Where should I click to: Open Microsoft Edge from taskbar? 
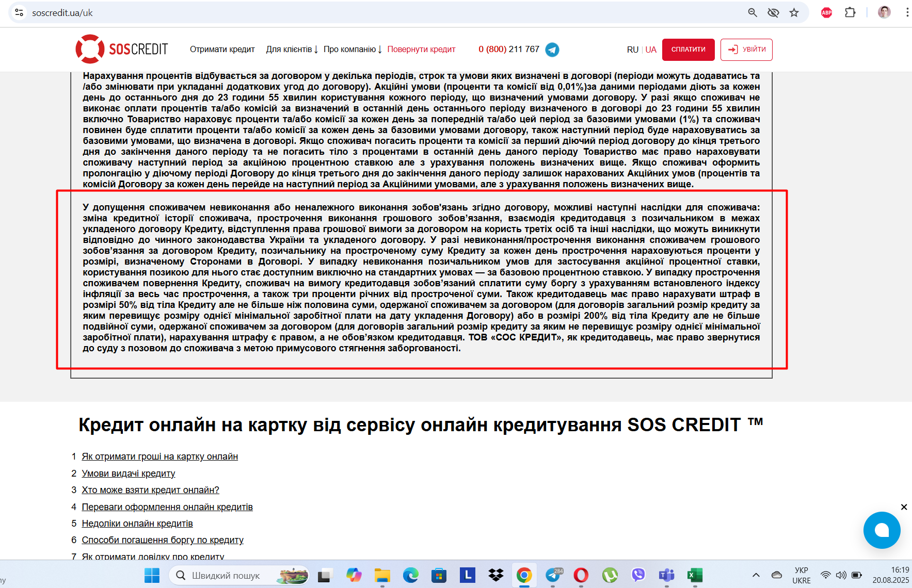tap(410, 575)
